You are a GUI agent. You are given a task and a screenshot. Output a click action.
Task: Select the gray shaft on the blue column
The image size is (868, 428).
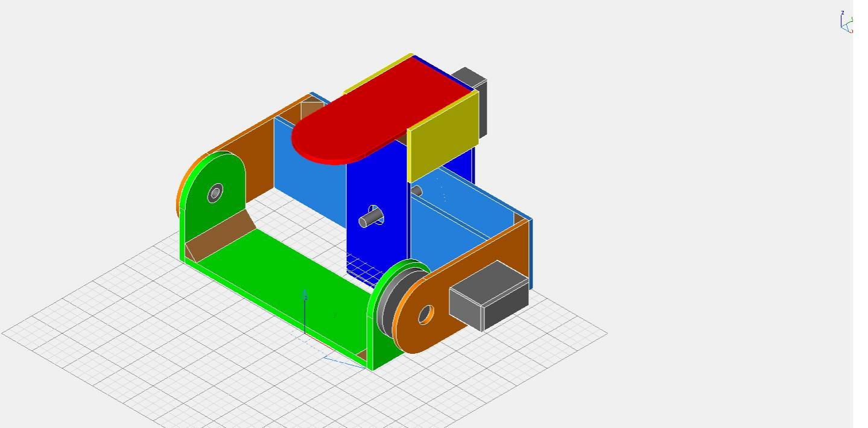coord(370,218)
